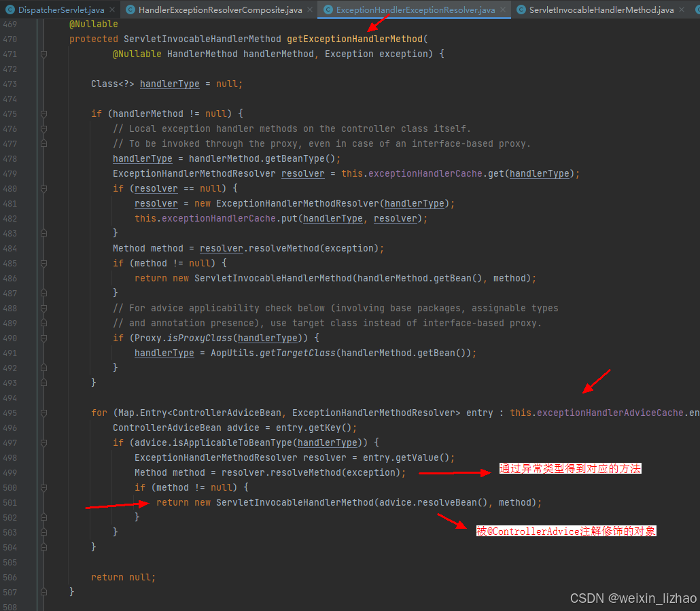Collapse the method fold marker at line 471
This screenshot has height=611, width=700.
tap(43, 54)
